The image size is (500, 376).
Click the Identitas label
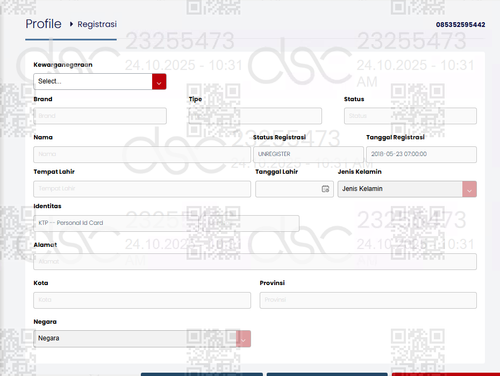[47, 206]
